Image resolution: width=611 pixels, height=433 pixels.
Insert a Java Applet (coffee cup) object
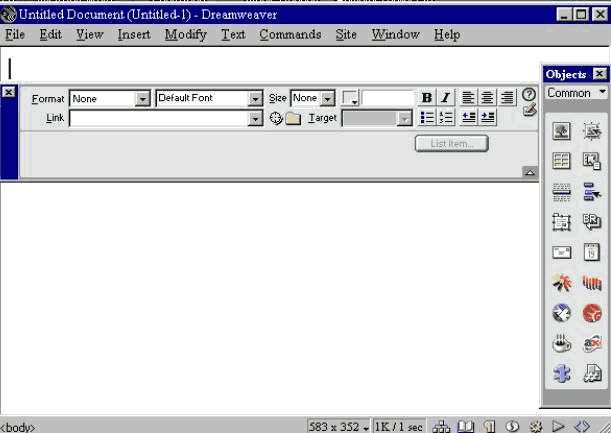point(562,343)
